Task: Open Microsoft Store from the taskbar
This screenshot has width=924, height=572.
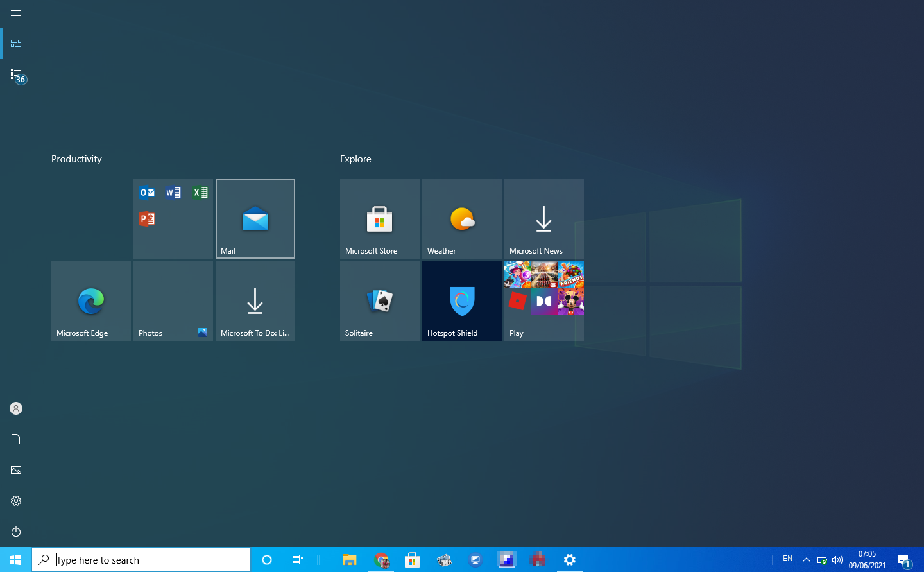Action: click(x=413, y=560)
